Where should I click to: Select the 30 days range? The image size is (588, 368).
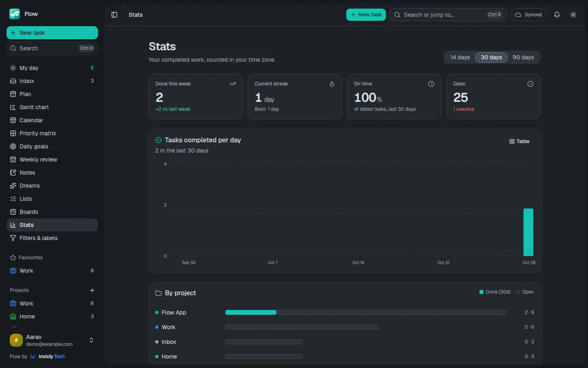pyautogui.click(x=491, y=57)
